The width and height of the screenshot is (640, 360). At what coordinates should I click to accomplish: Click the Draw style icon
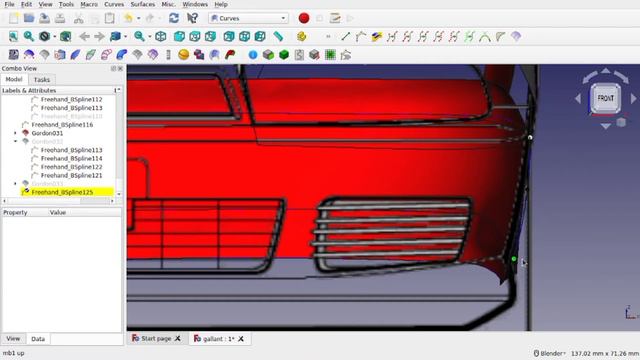pos(44,37)
